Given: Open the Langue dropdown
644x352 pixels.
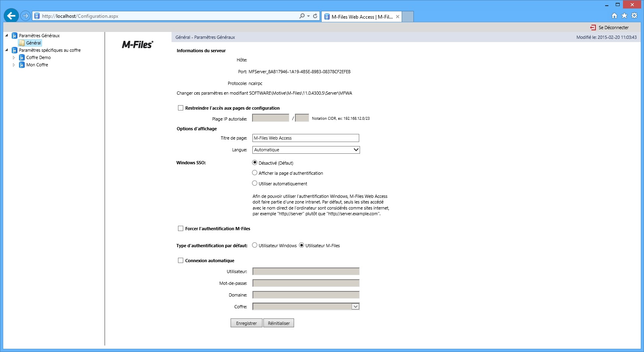Looking at the screenshot, I should (x=306, y=150).
